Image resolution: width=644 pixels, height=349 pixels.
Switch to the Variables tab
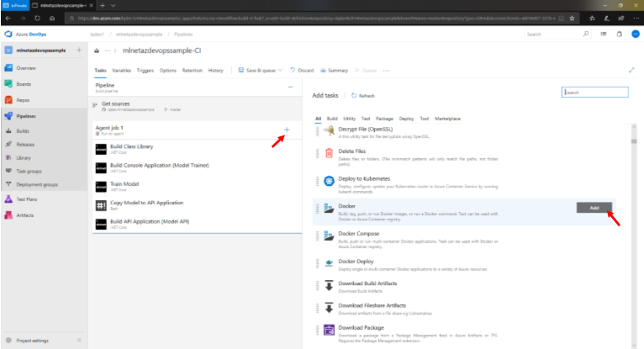pos(121,71)
